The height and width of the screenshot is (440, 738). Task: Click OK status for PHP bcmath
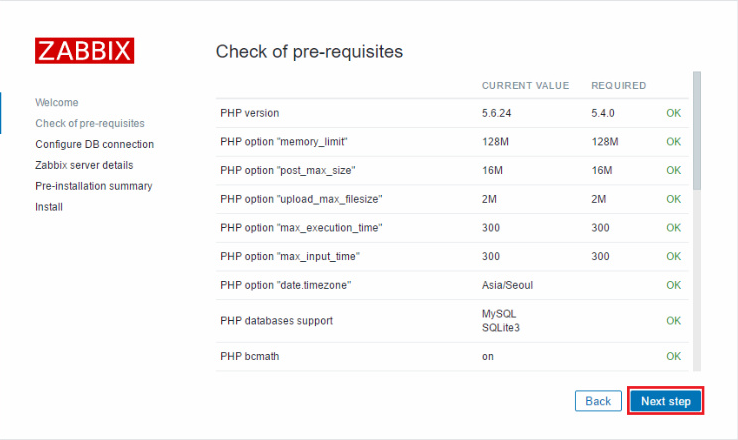(x=674, y=356)
